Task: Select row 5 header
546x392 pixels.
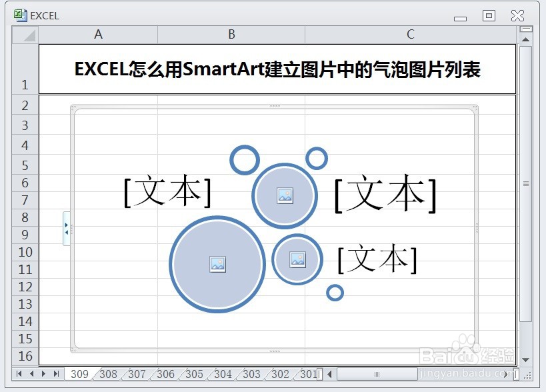Action: (25, 165)
